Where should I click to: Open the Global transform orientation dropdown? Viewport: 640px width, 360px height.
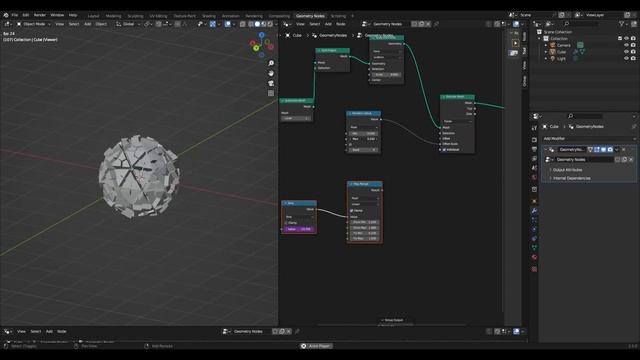pos(128,24)
